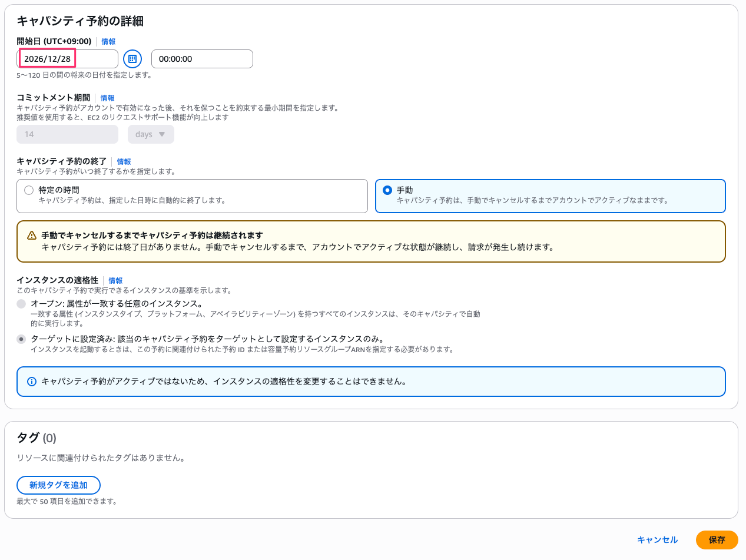The height and width of the screenshot is (560, 746).
Task: Focus the start date field showing 2026/12/28
Action: click(x=68, y=59)
